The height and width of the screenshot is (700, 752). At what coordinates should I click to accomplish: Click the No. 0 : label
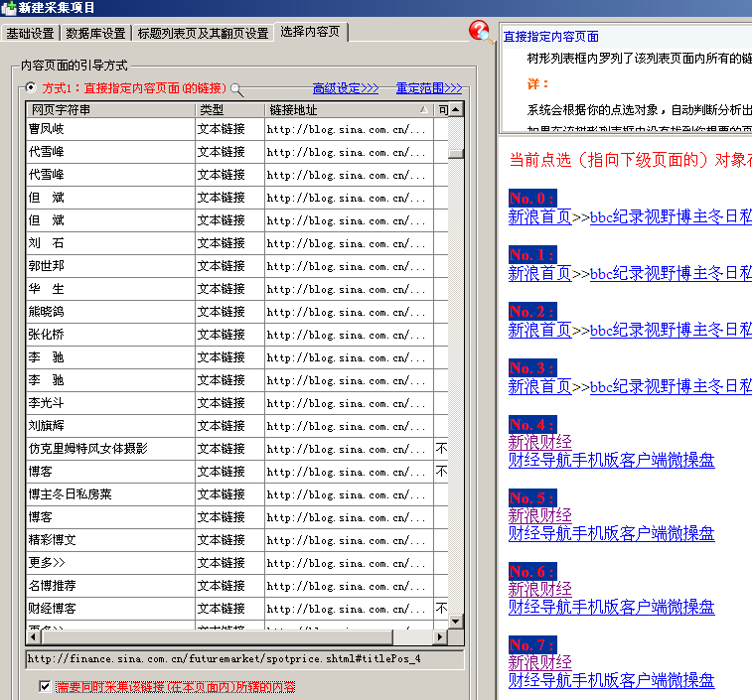tap(532, 198)
